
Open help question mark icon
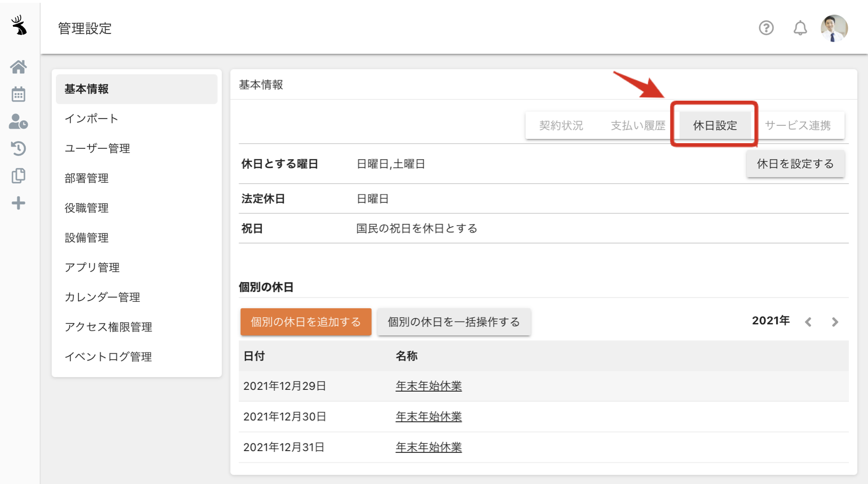766,28
